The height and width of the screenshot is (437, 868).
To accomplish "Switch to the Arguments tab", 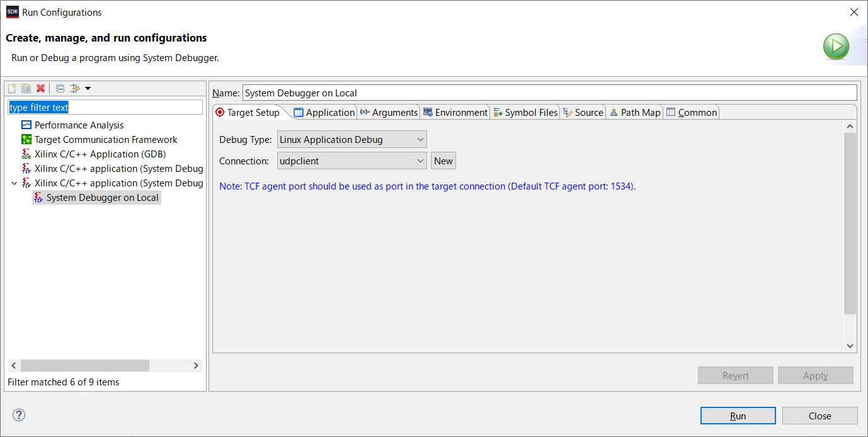I will pyautogui.click(x=389, y=112).
